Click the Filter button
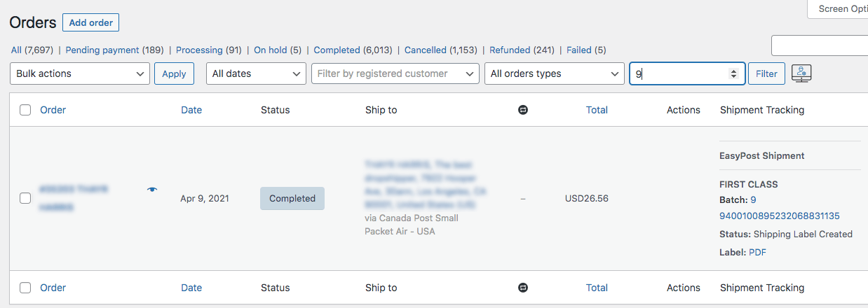Screen dimensions: 868x308 (766, 73)
